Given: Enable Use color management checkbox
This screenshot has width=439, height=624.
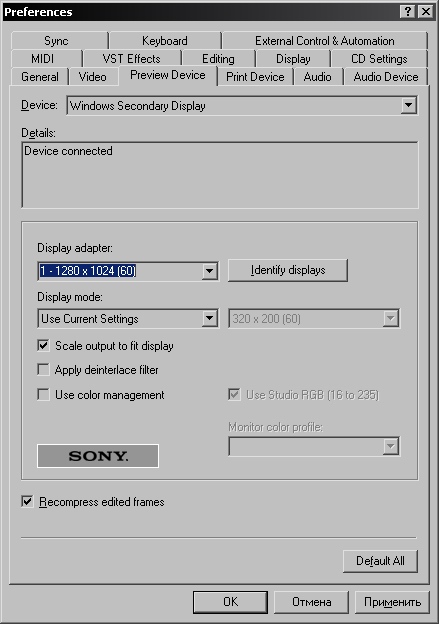Looking at the screenshot, I should (x=43, y=395).
